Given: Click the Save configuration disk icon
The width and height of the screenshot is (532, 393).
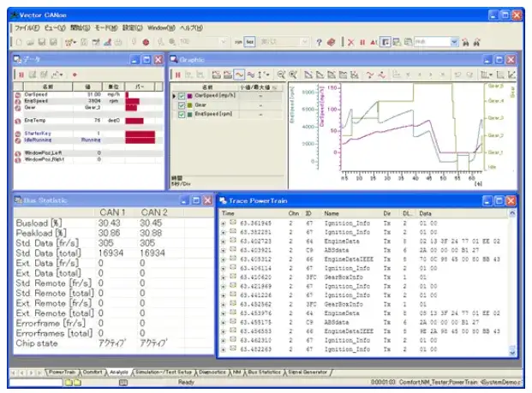Looking at the screenshot, I should 42,43.
